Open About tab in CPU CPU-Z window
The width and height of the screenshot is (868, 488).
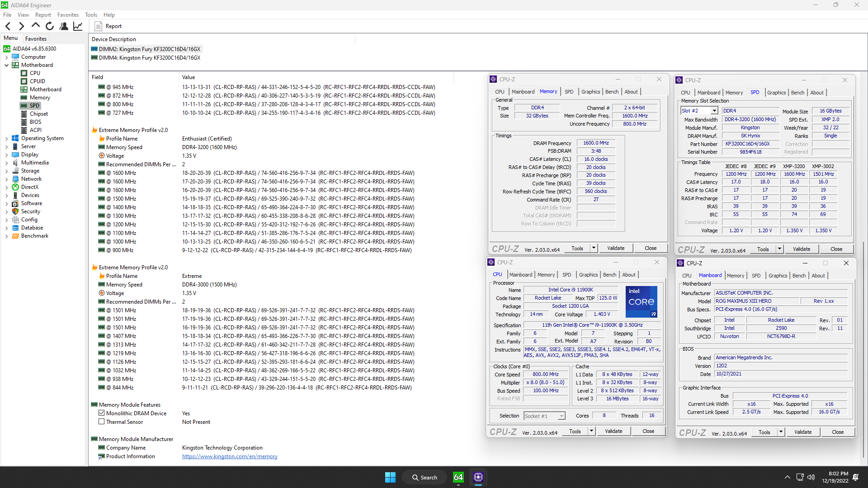(629, 275)
